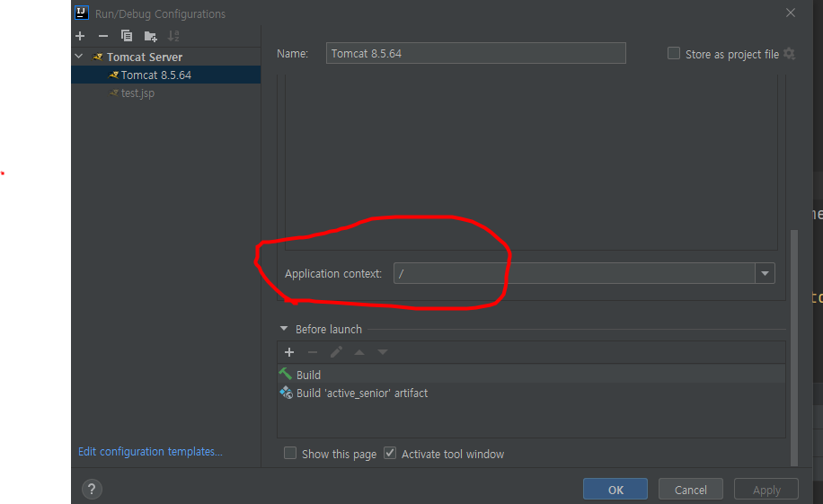Create new configuration folder
Viewport: 823px width, 504px height.
coord(151,36)
